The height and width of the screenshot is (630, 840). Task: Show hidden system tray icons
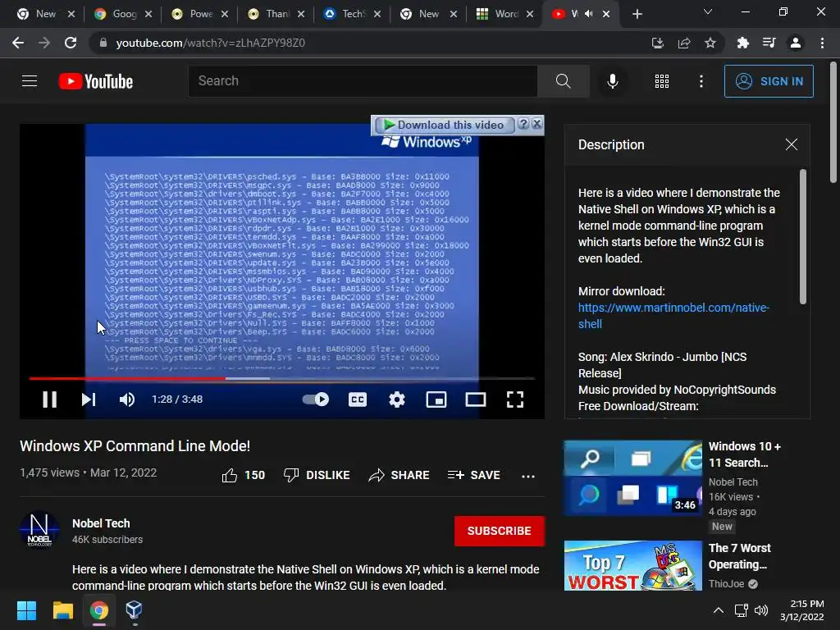pyautogui.click(x=719, y=610)
